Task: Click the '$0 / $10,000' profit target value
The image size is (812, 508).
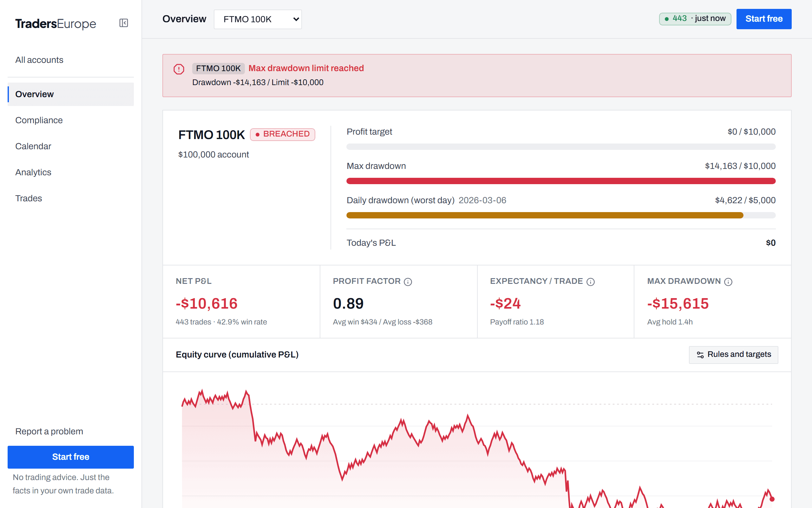Action: 751,132
